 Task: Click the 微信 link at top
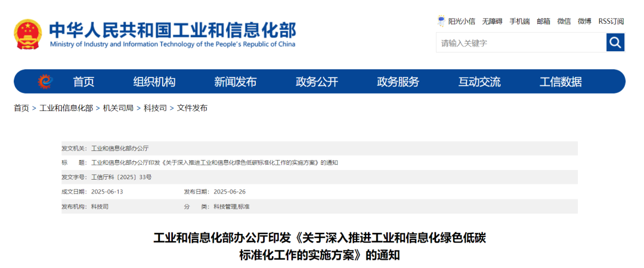564,21
